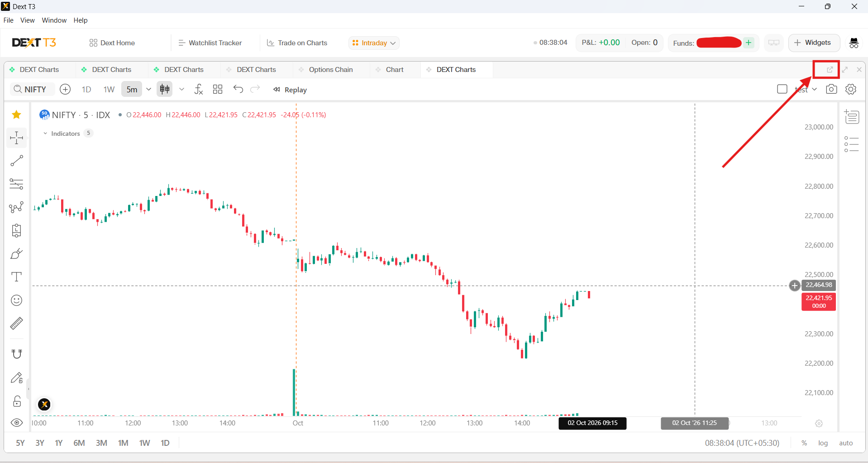Select the ruler measure tool
The width and height of the screenshot is (868, 463).
17,324
